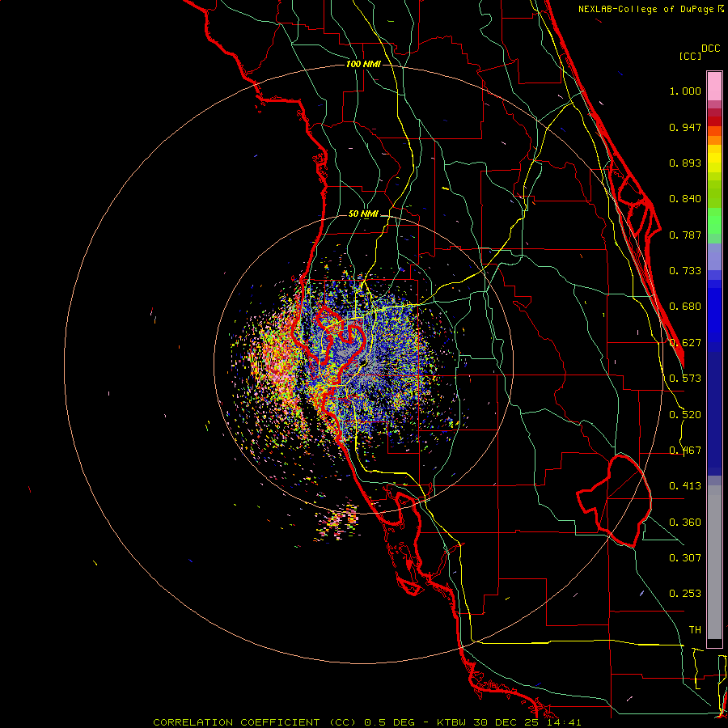This screenshot has height=728, width=728.
Task: Click the 0.733 scale value
Action: pyautogui.click(x=685, y=271)
